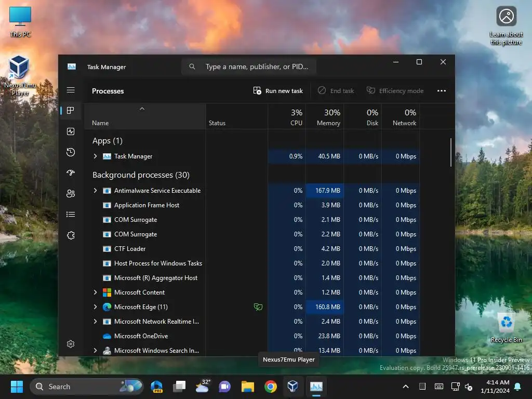Open File Explorer from the taskbar
The height and width of the screenshot is (399, 532).
click(248, 387)
